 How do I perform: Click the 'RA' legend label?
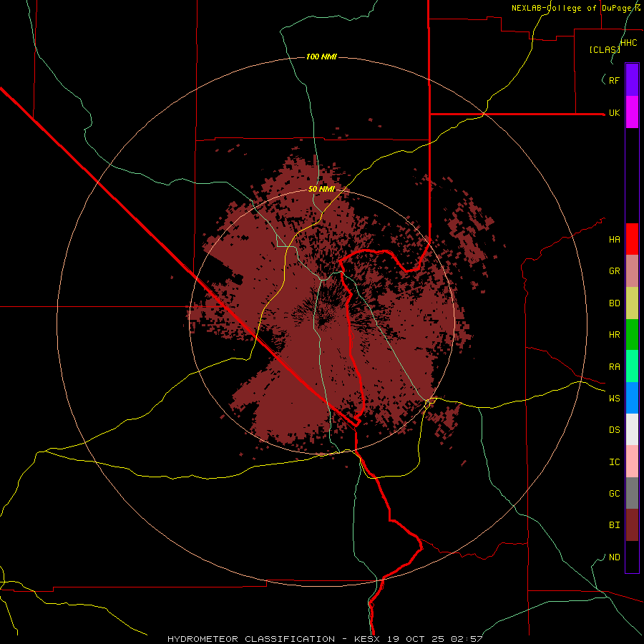(x=614, y=367)
